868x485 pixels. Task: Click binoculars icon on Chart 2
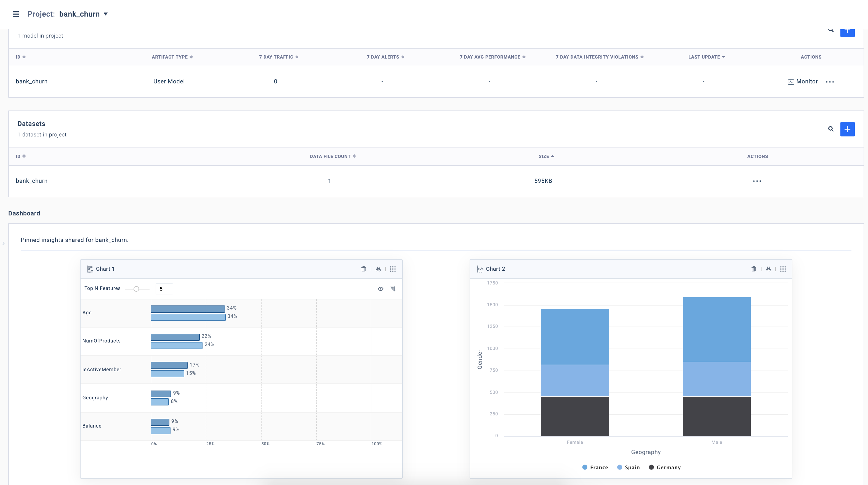(768, 269)
